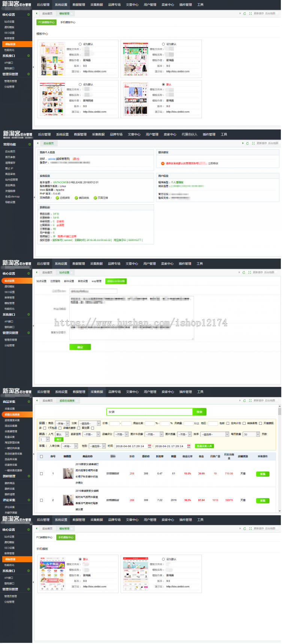Screen dimensions: 282x644
Task: Open calendar icon beside 2018-04-06 start date
Action: (x=149, y=446)
